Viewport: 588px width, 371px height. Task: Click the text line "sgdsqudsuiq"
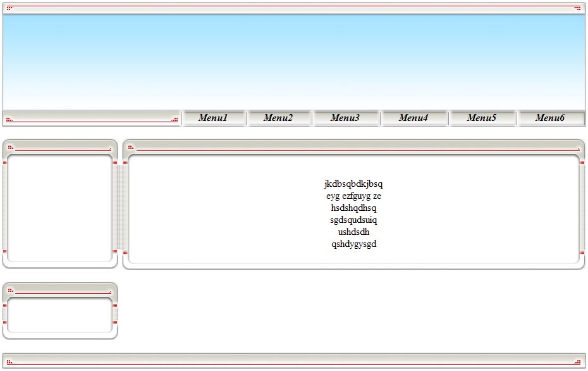tap(353, 220)
